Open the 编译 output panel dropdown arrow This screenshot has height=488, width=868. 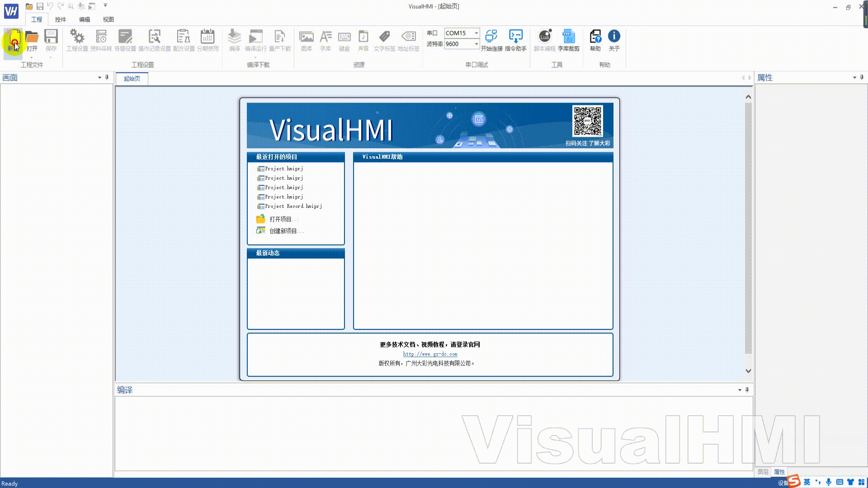click(x=740, y=390)
